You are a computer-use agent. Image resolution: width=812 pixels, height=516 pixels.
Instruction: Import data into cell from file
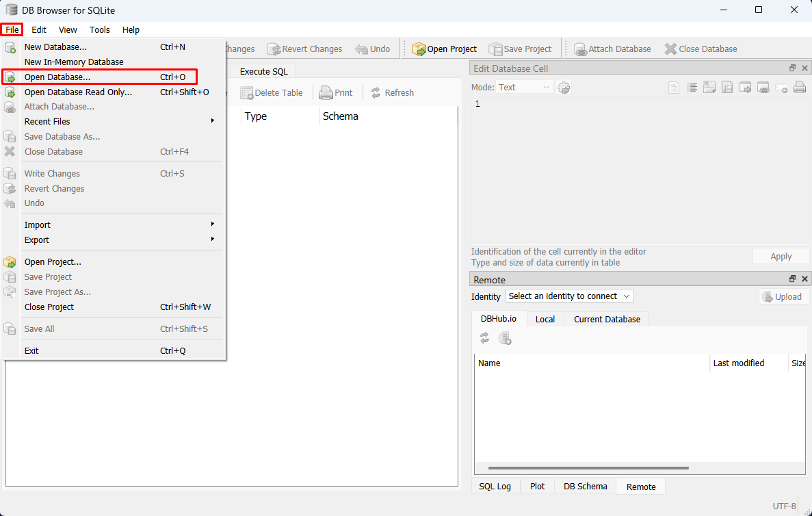tap(709, 87)
